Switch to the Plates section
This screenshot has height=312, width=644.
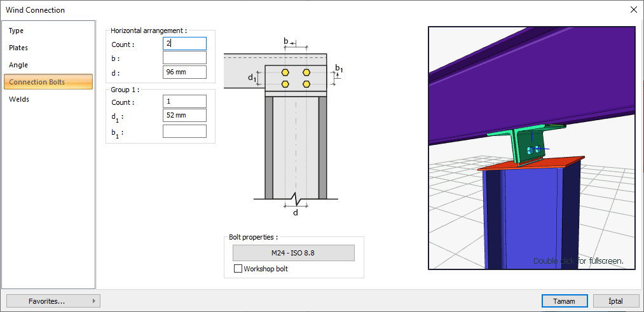pyautogui.click(x=18, y=48)
